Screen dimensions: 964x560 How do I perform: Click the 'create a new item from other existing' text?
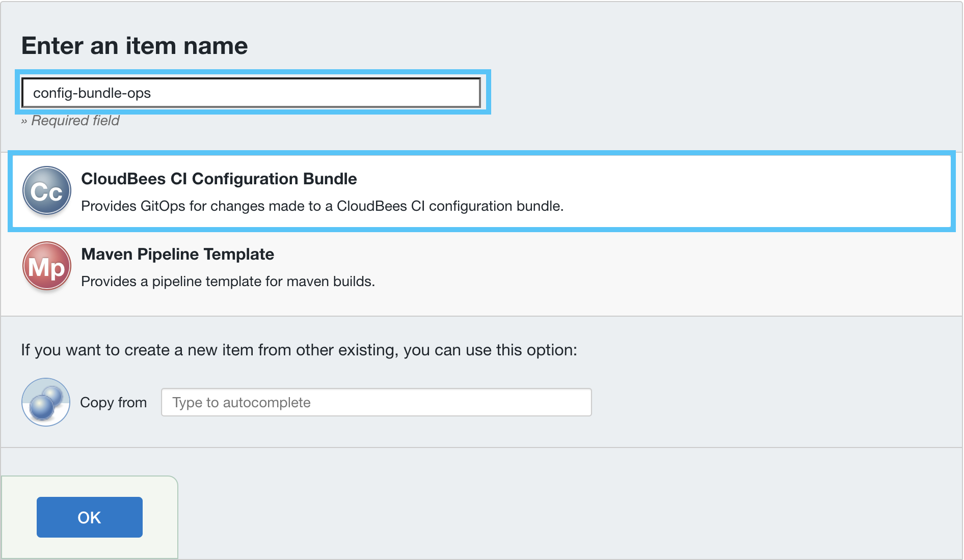pyautogui.click(x=299, y=350)
